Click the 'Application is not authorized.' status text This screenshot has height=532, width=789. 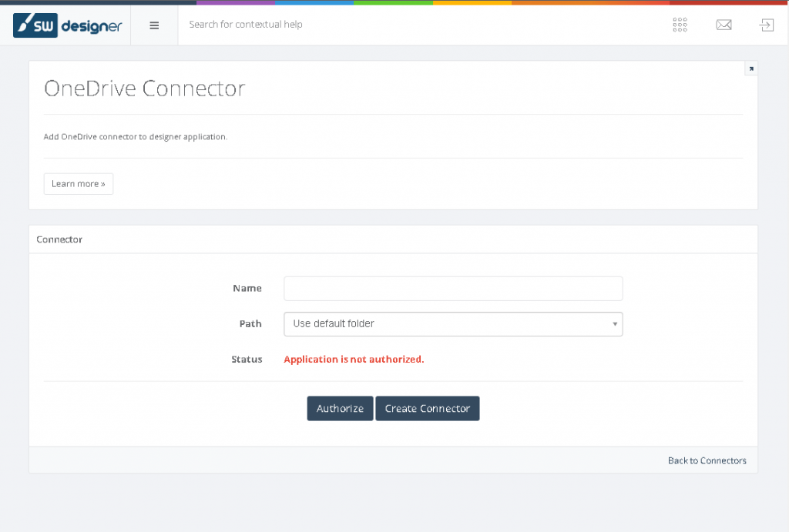pos(354,359)
